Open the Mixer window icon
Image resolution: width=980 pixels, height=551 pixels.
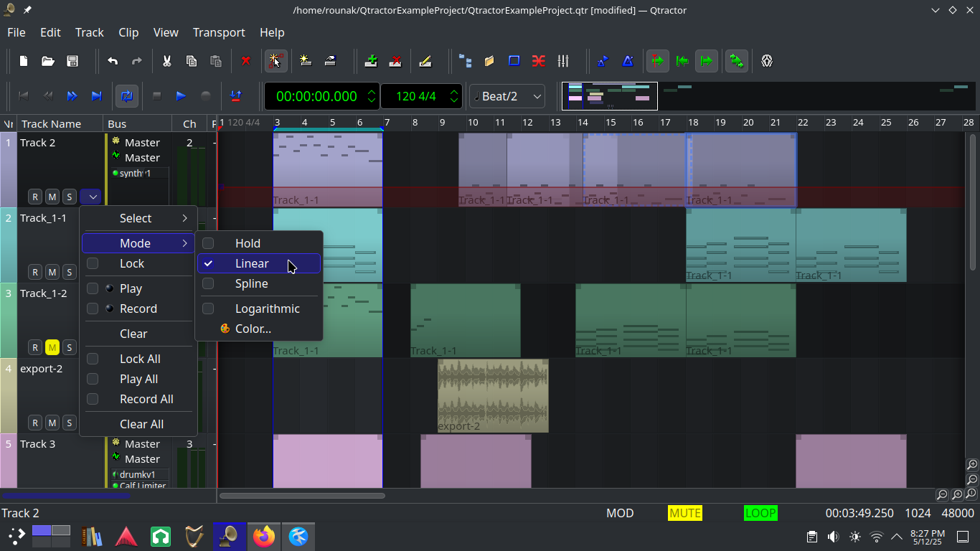(563, 61)
